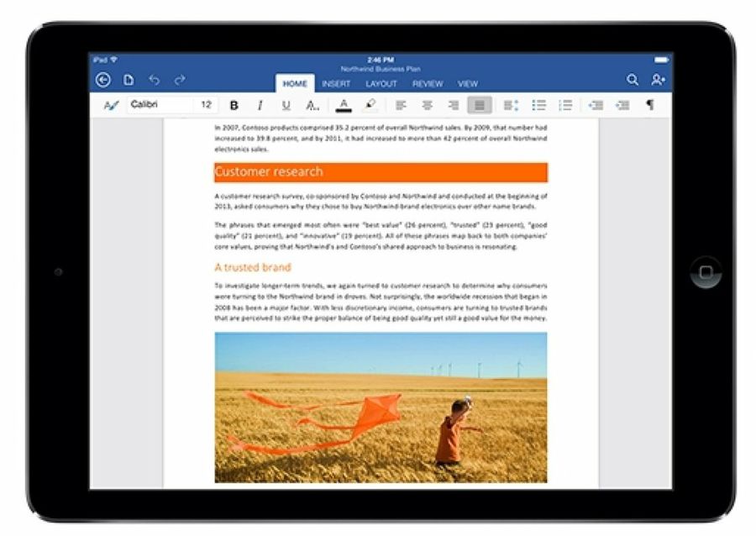Open the REVIEW tab
The image size is (756, 536).
coord(428,84)
